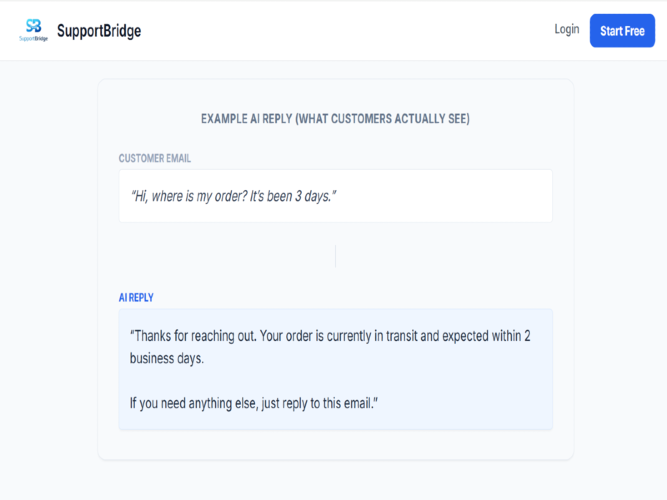
Task: Open the Login page
Action: tap(566, 30)
